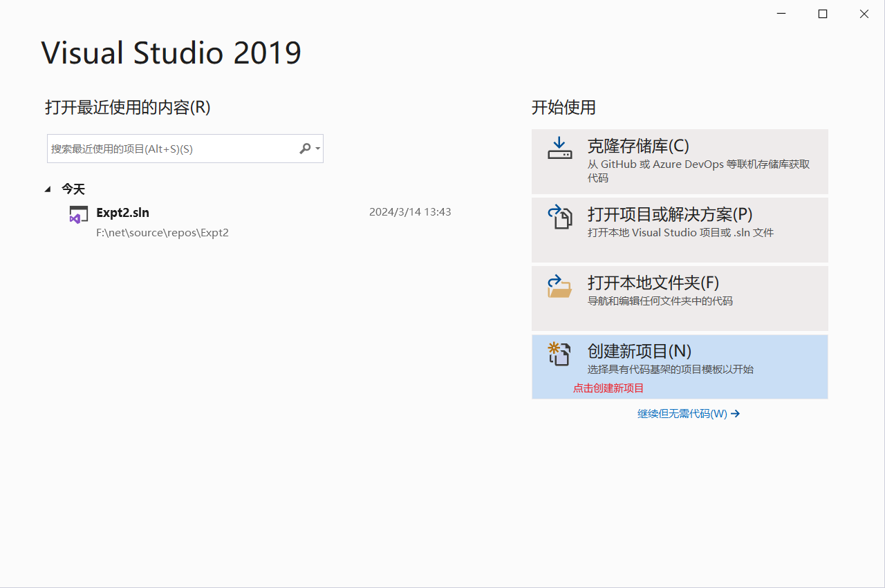Screen dimensions: 885x588
Task: Click the red 点击创建新项目 hint text
Action: [607, 388]
